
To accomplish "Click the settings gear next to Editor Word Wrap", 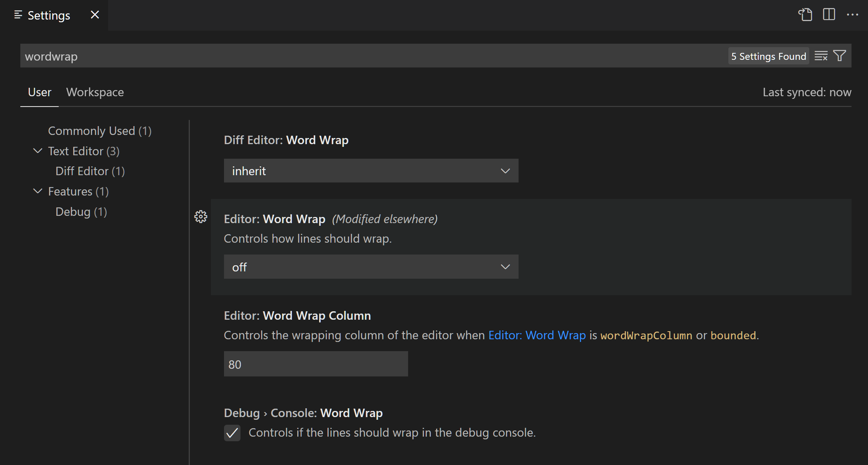I will [201, 217].
